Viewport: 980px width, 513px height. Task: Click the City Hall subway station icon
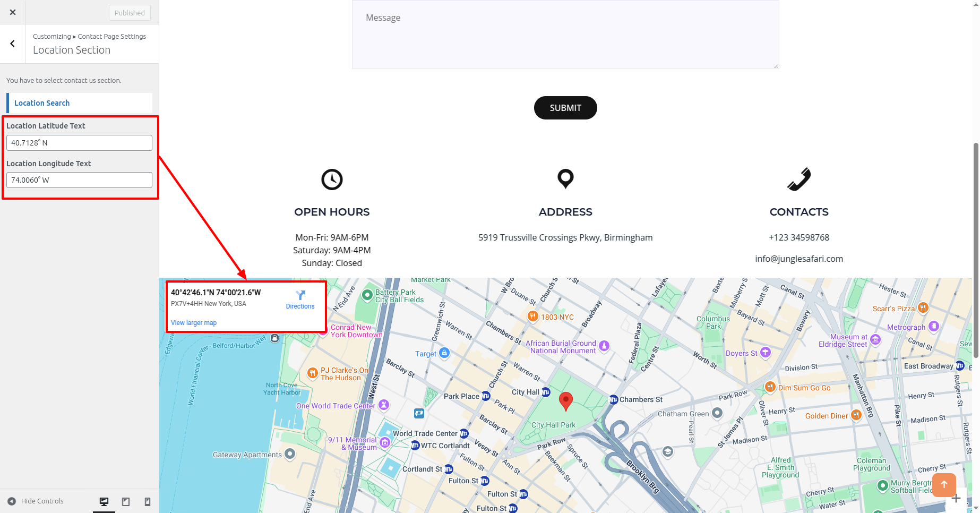546,392
